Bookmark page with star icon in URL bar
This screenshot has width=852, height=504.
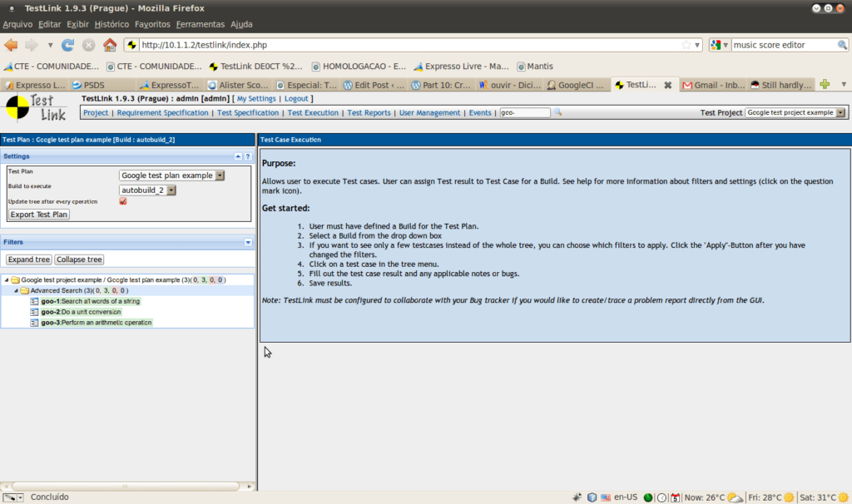coord(686,45)
